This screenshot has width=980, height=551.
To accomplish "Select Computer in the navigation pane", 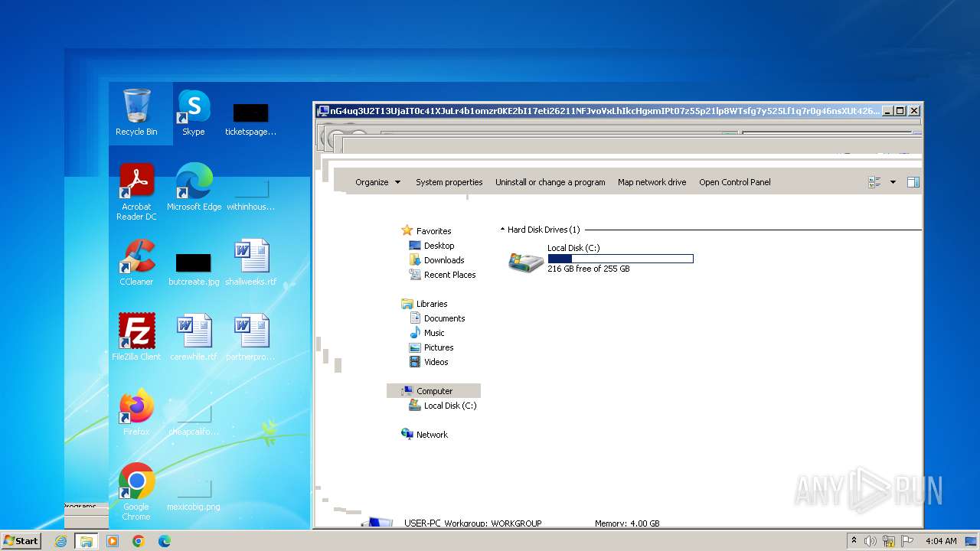I will click(x=433, y=391).
